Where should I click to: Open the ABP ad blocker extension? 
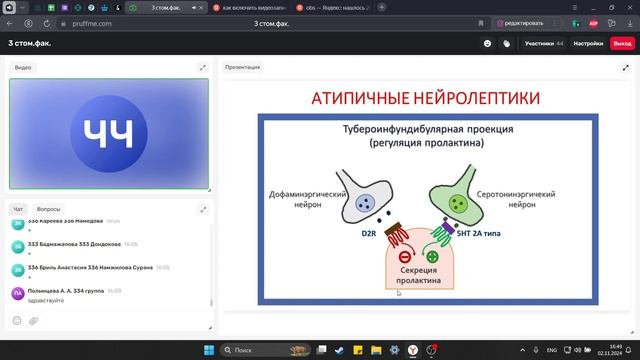(593, 24)
